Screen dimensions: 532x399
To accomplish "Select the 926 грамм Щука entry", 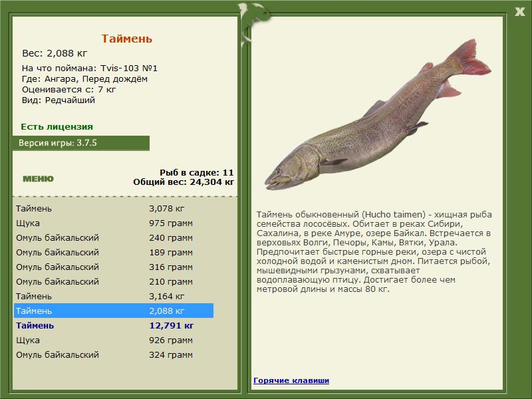I will 114,340.
